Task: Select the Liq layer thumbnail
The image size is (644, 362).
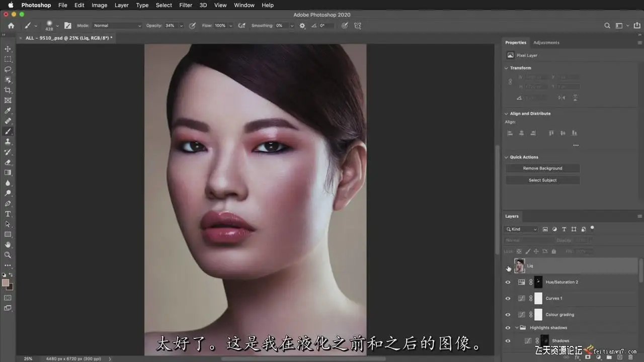Action: click(x=519, y=265)
